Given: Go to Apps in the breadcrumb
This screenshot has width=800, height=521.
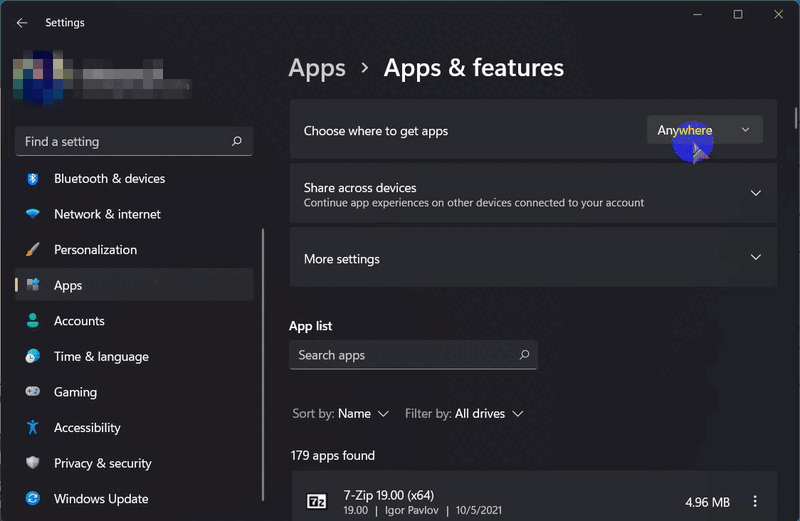Looking at the screenshot, I should tap(317, 68).
